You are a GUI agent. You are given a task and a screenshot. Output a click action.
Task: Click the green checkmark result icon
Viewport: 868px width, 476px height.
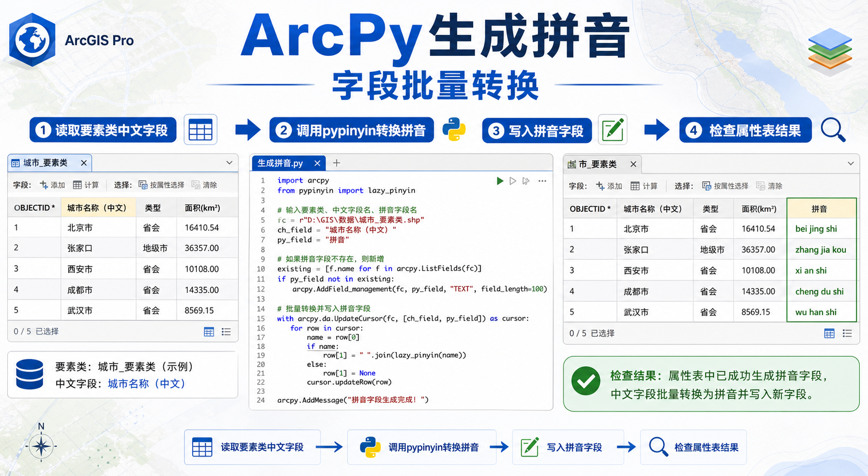[586, 381]
